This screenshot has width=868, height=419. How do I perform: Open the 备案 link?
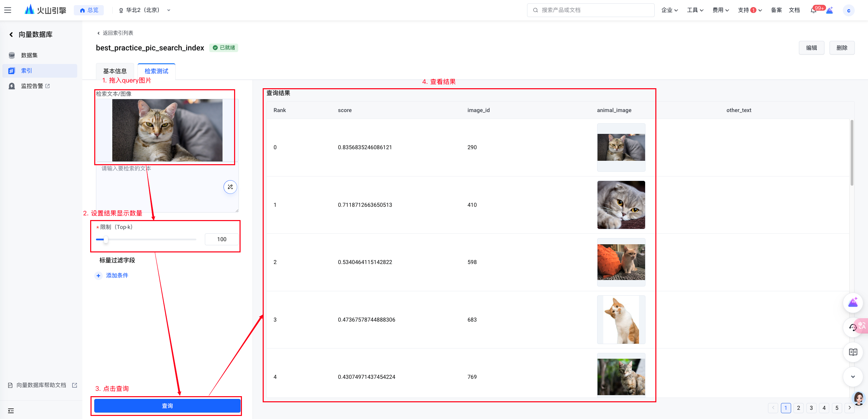(776, 10)
